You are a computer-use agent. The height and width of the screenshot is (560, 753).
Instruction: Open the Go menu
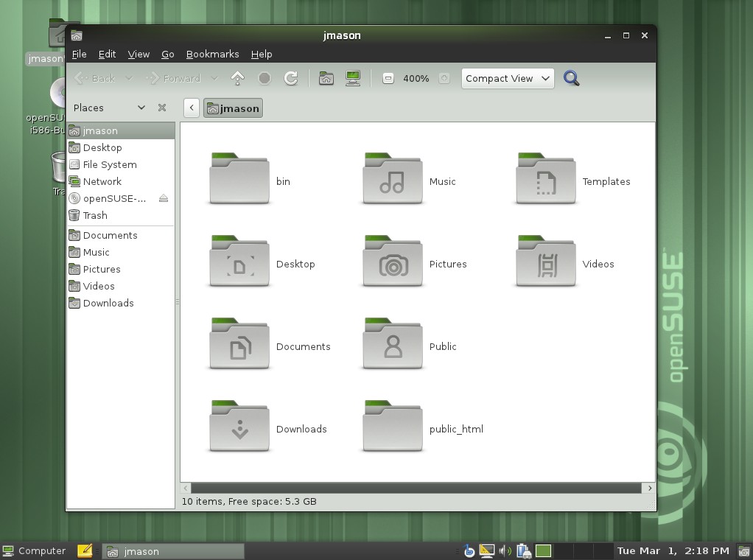[167, 54]
